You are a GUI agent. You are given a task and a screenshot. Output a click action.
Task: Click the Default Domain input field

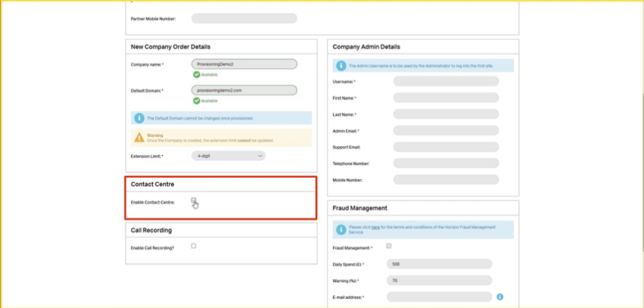(x=244, y=90)
